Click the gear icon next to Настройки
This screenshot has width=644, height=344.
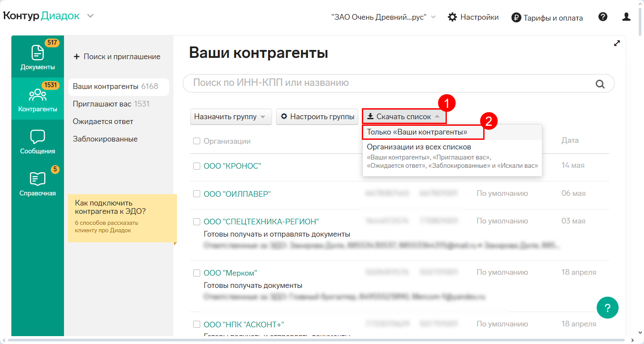(452, 17)
